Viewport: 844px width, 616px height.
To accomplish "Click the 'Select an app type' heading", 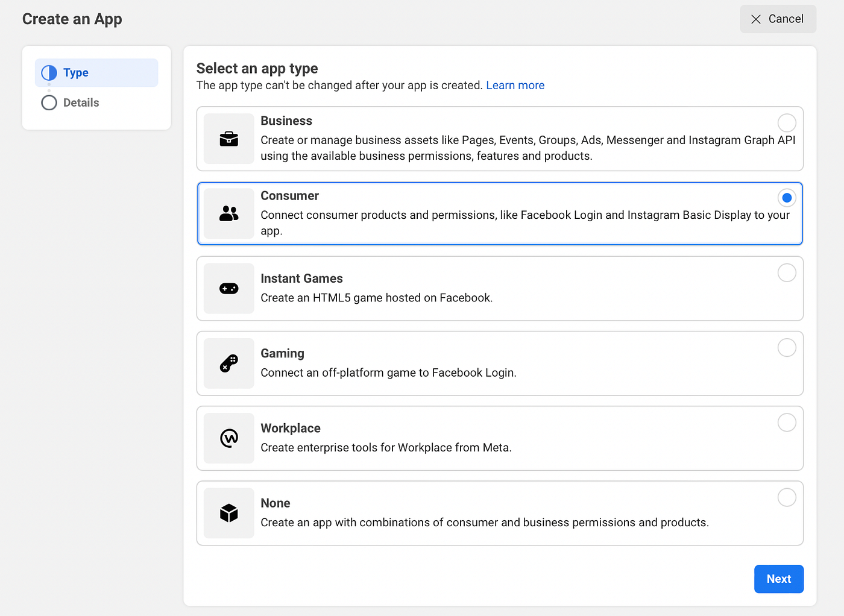I will click(x=257, y=69).
